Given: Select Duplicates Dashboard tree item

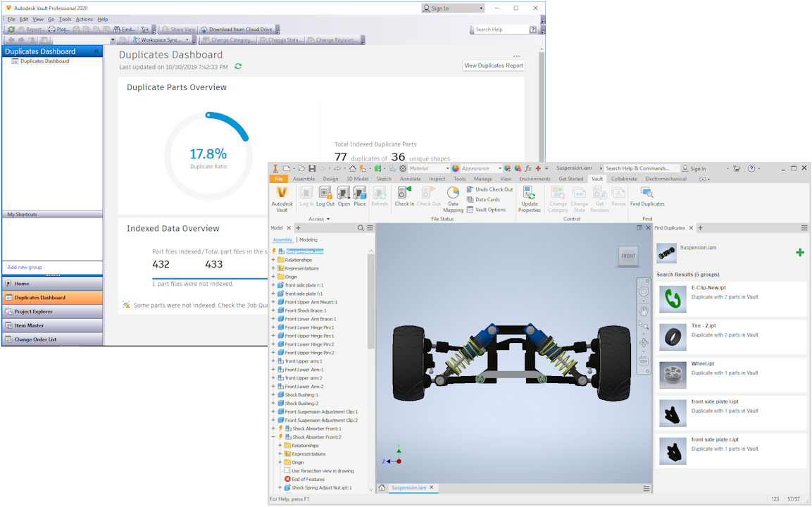Looking at the screenshot, I should coord(44,61).
